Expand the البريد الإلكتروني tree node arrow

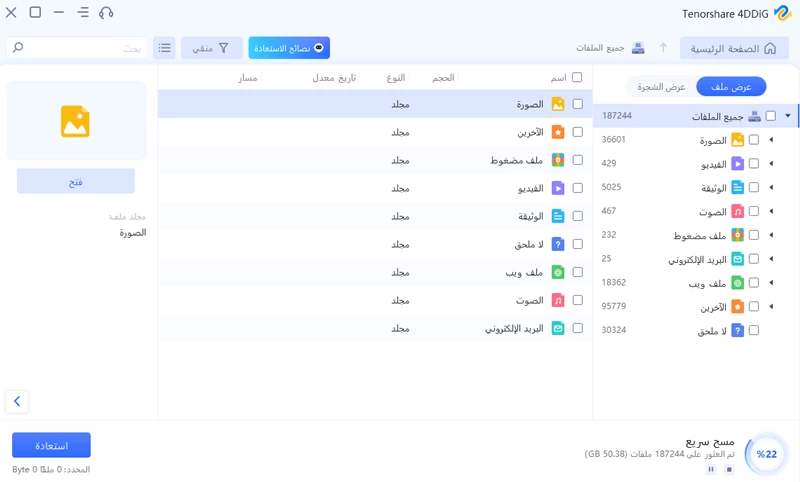(x=771, y=259)
